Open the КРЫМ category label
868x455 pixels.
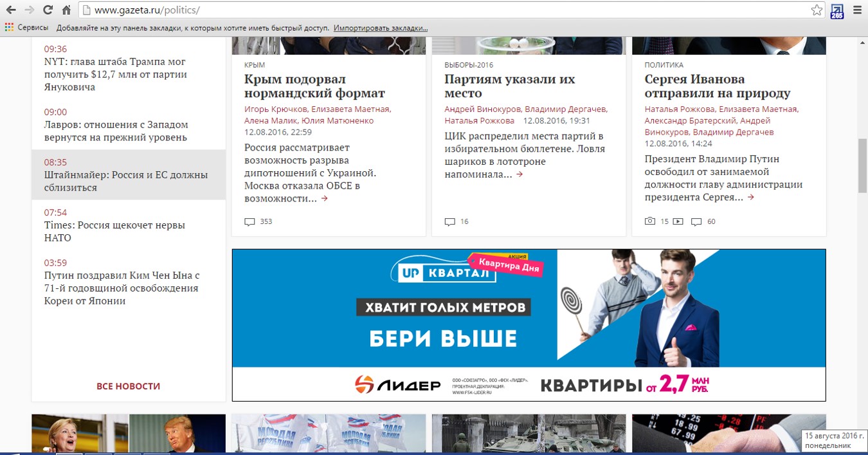pos(255,65)
